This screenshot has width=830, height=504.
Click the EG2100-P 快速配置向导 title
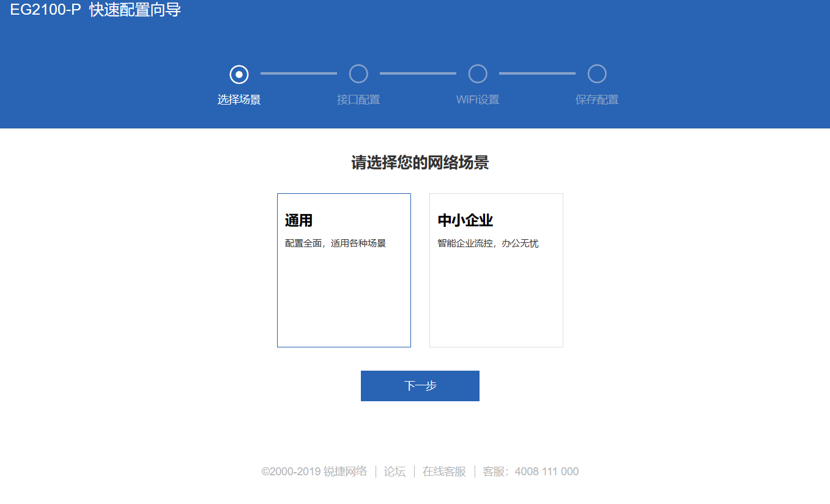(95, 10)
